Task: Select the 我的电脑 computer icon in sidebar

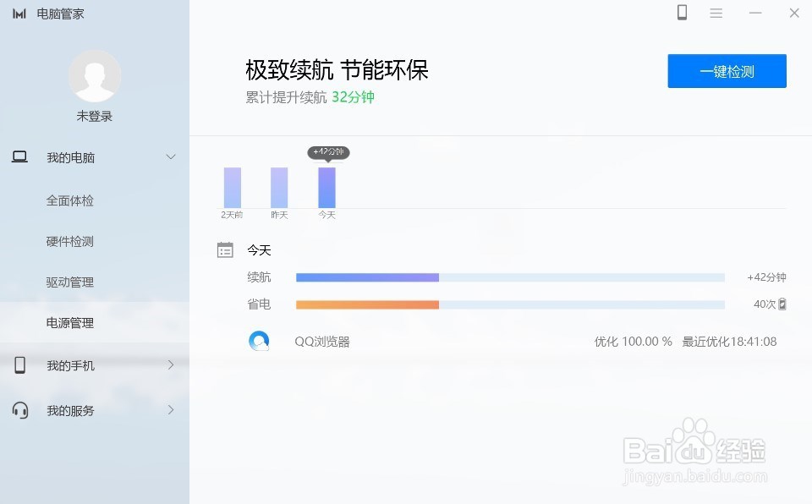Action: coord(19,156)
